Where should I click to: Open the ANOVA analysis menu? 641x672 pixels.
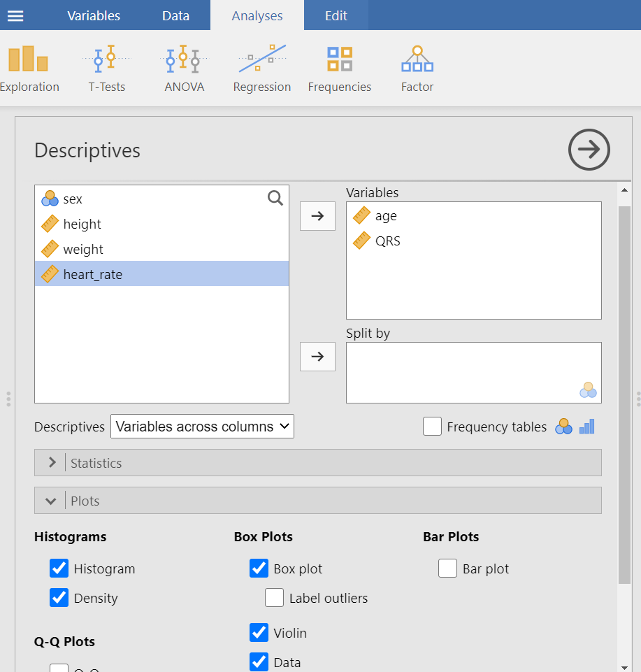pyautogui.click(x=184, y=69)
